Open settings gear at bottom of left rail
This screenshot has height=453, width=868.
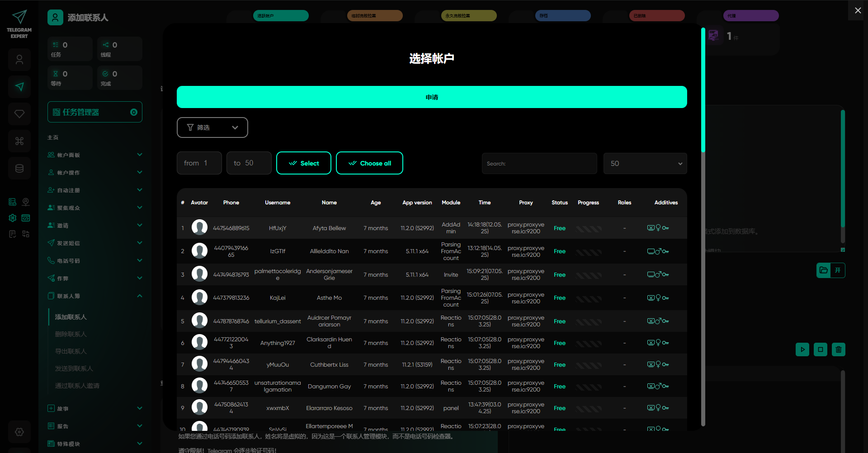19,432
